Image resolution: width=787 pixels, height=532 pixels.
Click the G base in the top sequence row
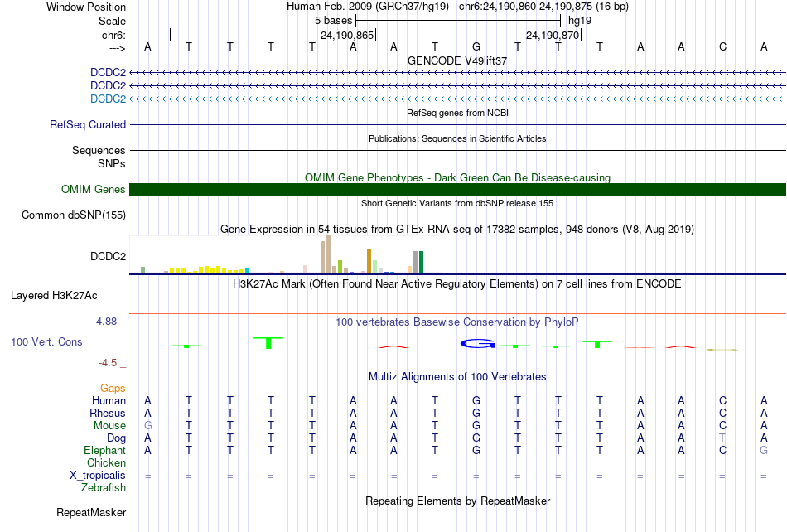pos(476,46)
